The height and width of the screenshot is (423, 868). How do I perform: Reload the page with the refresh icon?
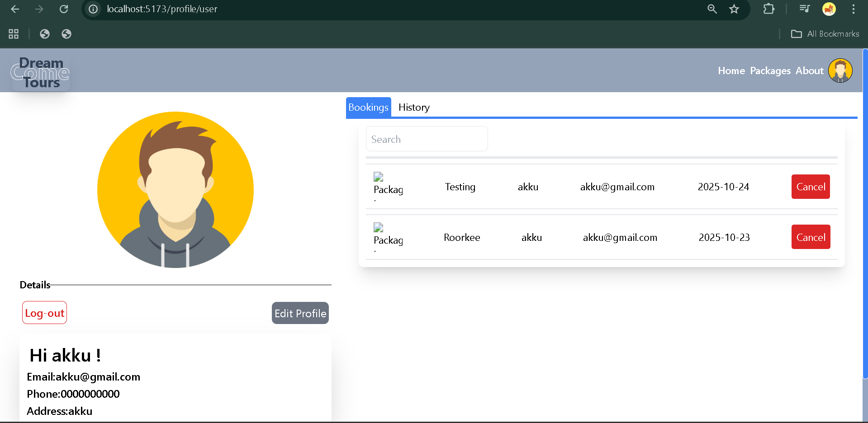[64, 9]
